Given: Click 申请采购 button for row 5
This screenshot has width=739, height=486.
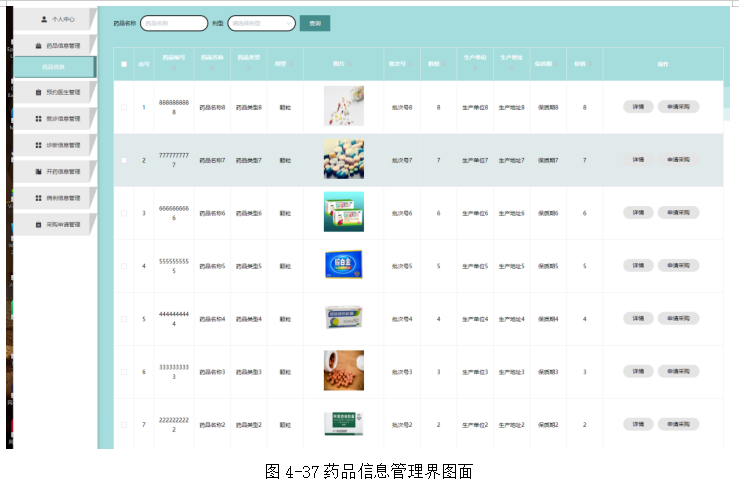Looking at the screenshot, I should [x=678, y=319].
